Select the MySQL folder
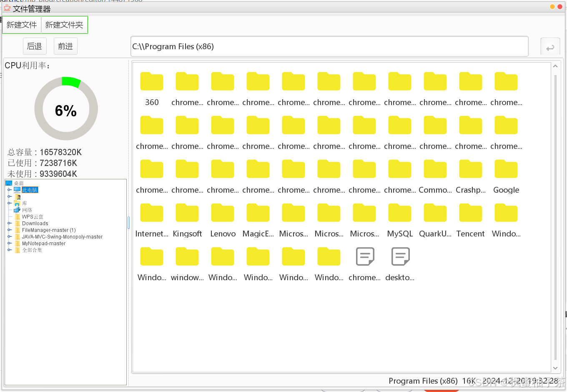567x392 pixels. click(400, 212)
